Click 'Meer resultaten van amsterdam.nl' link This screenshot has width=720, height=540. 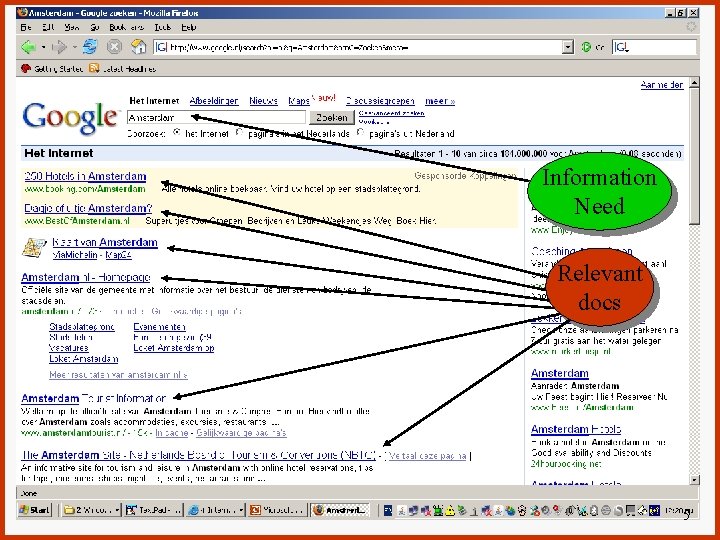(118, 375)
